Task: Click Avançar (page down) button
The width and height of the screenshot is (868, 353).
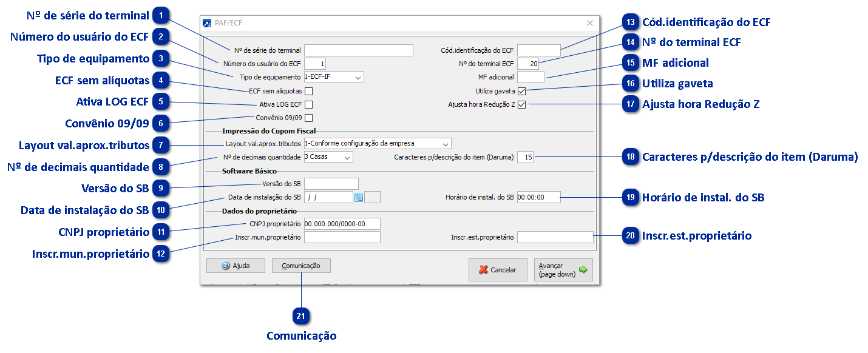Action: (563, 270)
